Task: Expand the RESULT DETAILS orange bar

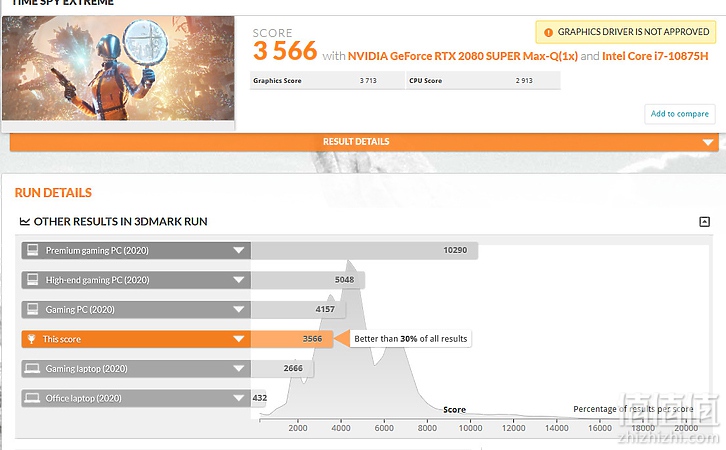Action: [x=364, y=142]
